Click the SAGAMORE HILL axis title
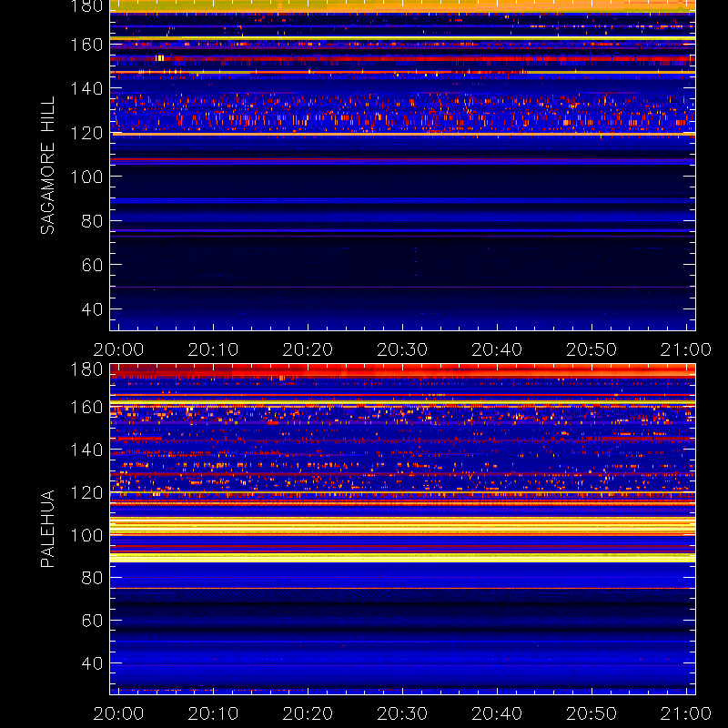728x728 pixels. click(47, 166)
